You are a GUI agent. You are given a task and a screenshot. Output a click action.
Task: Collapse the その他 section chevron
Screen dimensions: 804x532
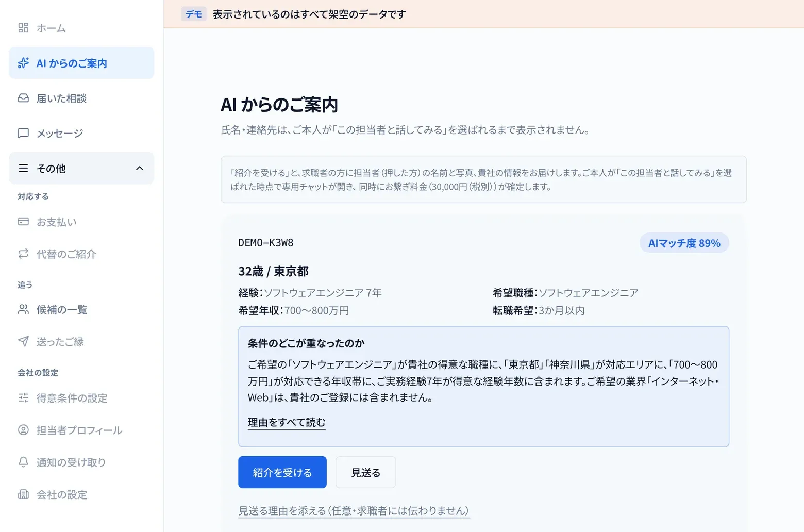pos(139,168)
